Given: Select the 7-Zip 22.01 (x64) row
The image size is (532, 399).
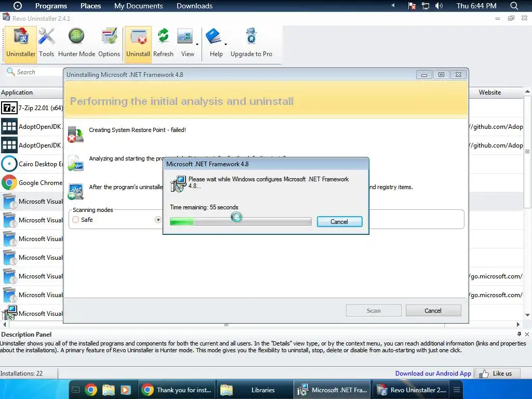Looking at the screenshot, I should click(x=32, y=108).
